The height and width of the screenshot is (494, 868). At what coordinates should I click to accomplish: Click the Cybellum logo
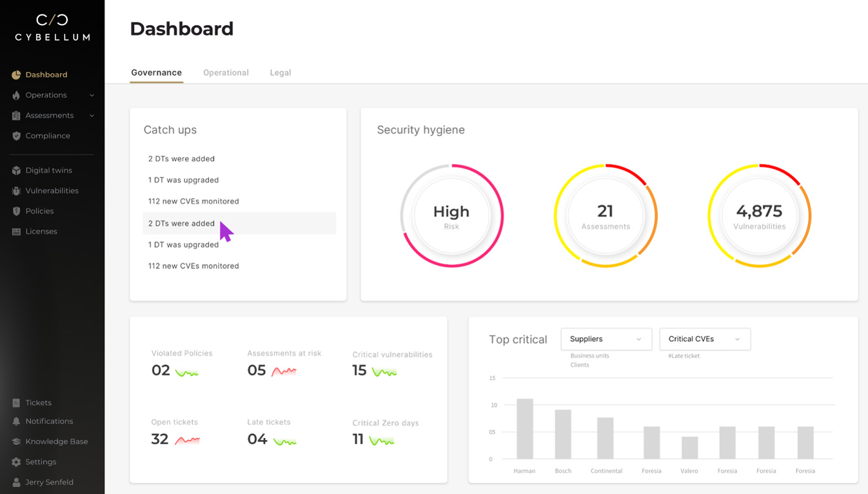click(x=52, y=28)
